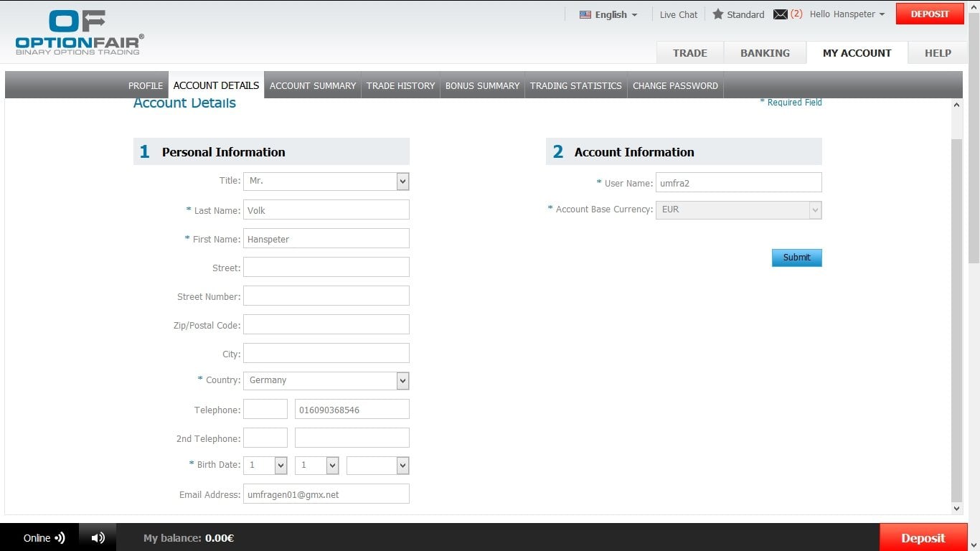Open the Birth Date day dropdown

click(265, 465)
